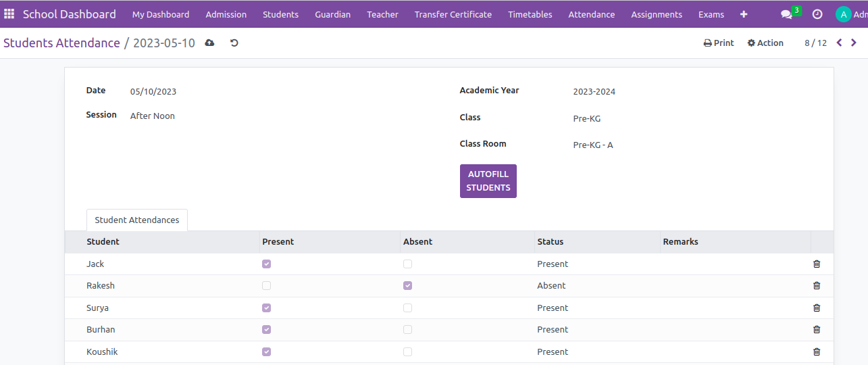Viewport: 868px width, 365px height.
Task: Click the Autofill Students button
Action: click(488, 181)
